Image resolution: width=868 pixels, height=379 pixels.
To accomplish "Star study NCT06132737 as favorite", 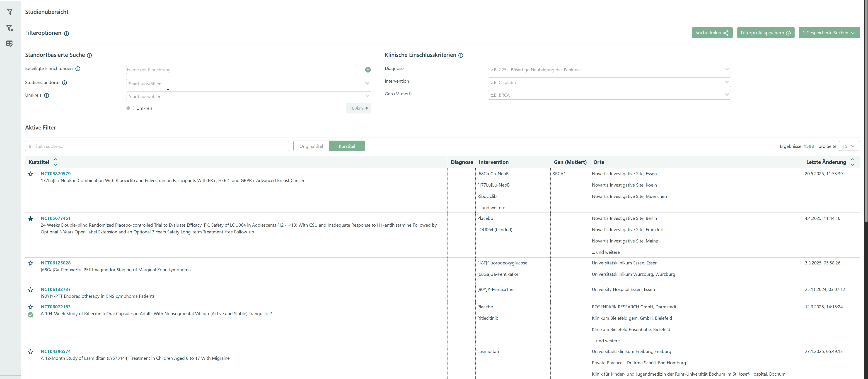I will click(31, 290).
